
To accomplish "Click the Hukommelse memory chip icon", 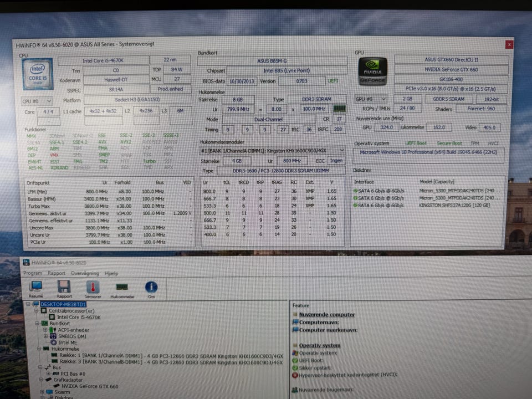I will tap(122, 288).
